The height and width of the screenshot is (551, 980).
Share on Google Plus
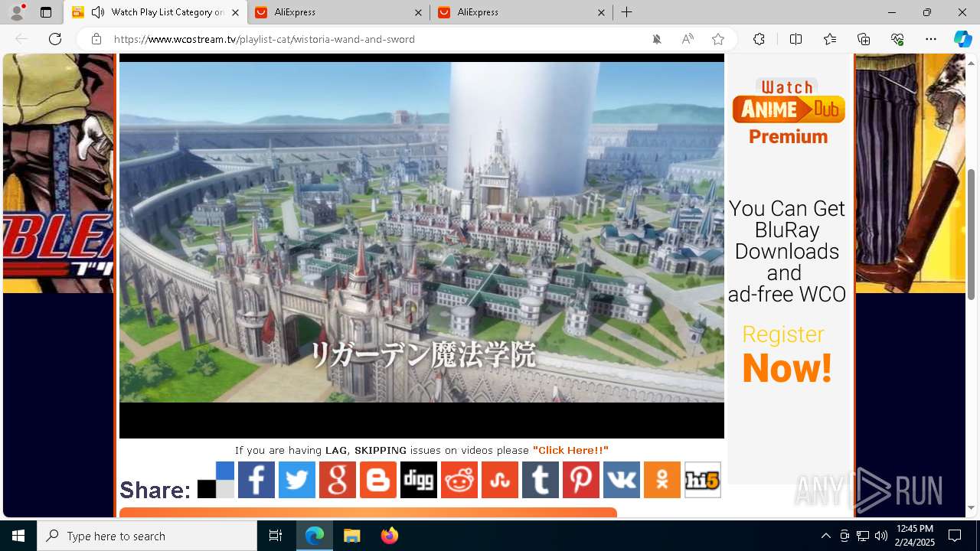coord(338,480)
